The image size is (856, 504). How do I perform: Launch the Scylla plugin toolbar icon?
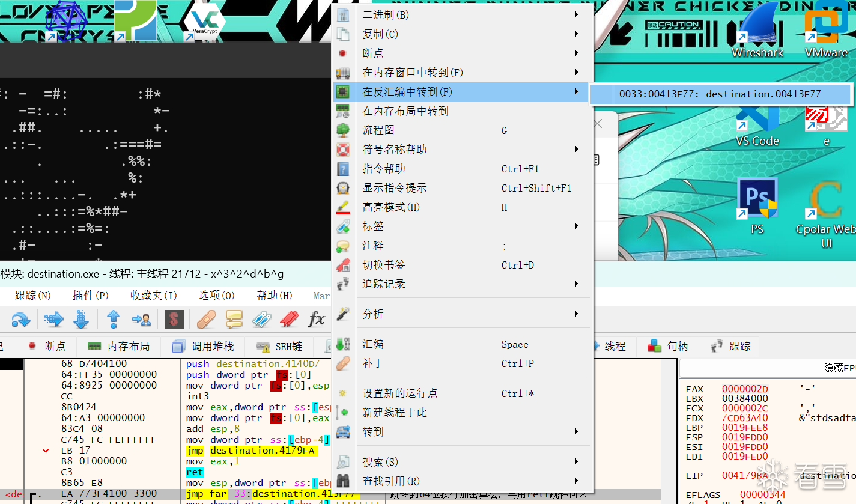(x=174, y=319)
